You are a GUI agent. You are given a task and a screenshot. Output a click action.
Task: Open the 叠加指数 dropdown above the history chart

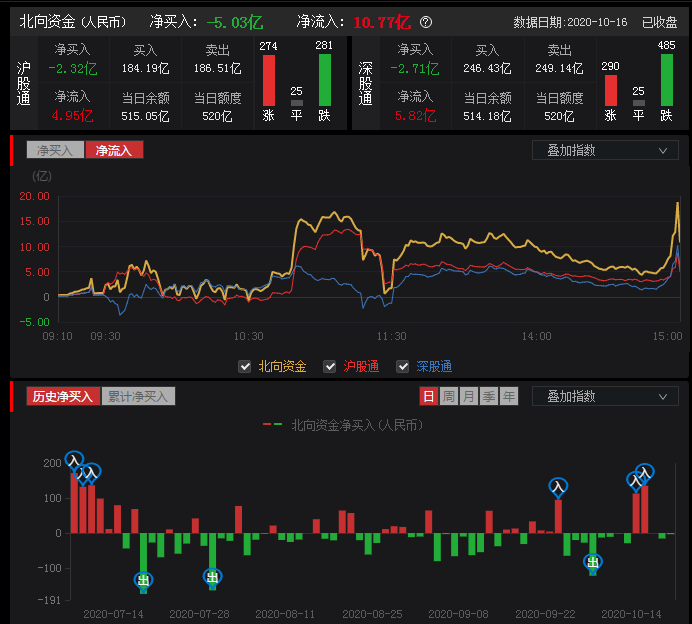coord(605,396)
